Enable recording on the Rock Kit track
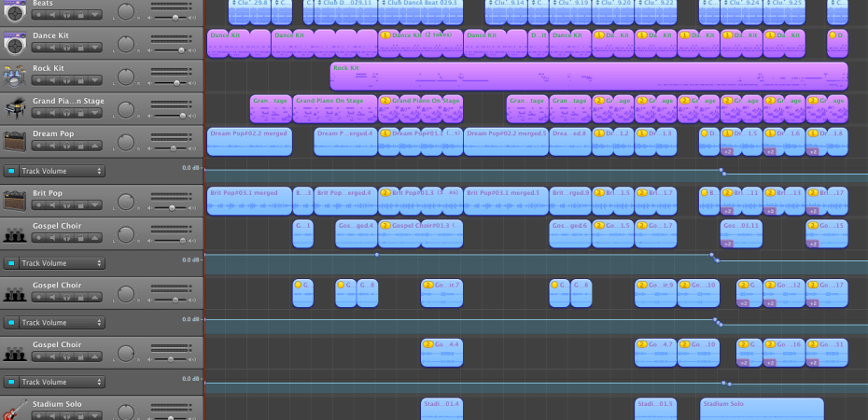 point(38,81)
